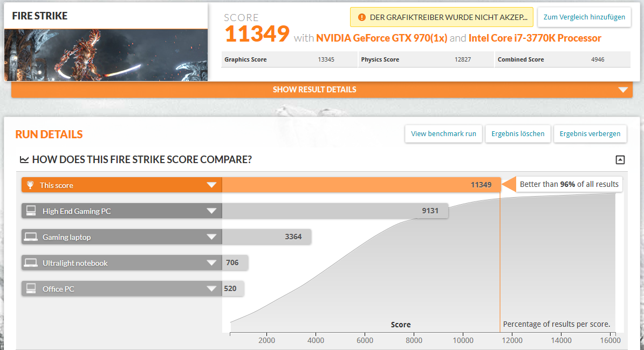Click the Physics Score label
This screenshot has width=644, height=350.
tap(380, 59)
